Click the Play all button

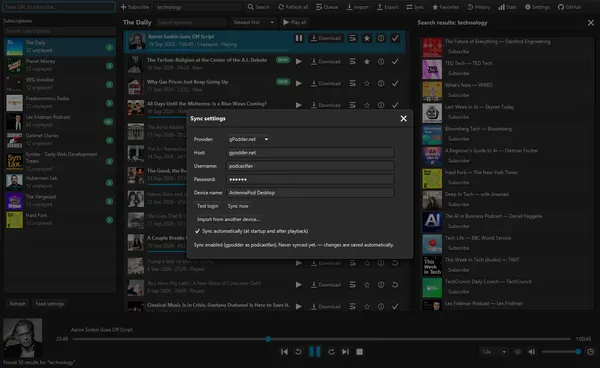(x=295, y=23)
